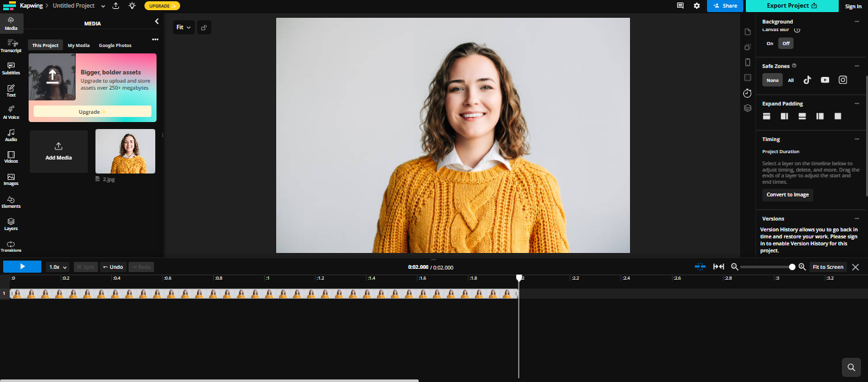The width and height of the screenshot is (868, 382).
Task: Show YouTube safe zone
Action: pos(825,80)
